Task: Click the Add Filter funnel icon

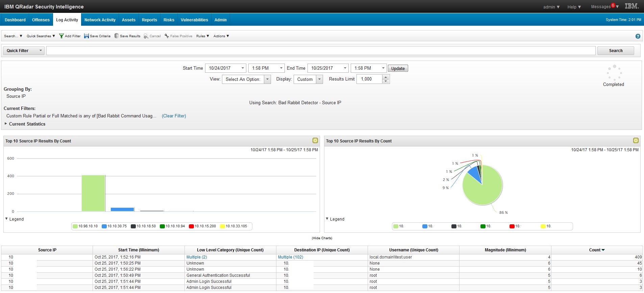Action: (61, 36)
